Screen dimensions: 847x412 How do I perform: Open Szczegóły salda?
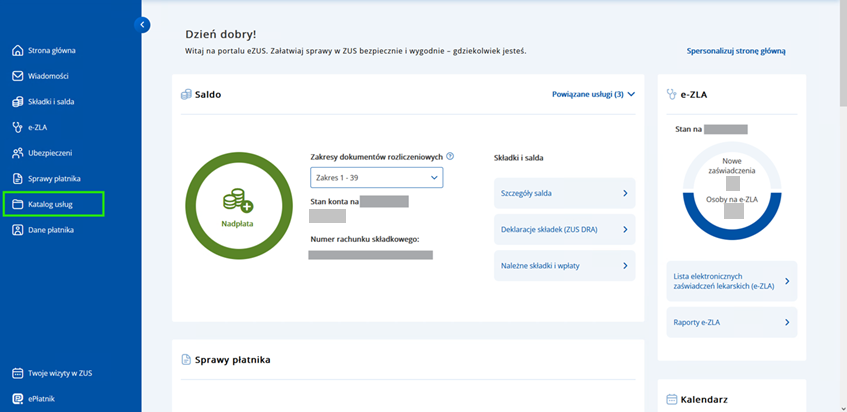(x=564, y=193)
